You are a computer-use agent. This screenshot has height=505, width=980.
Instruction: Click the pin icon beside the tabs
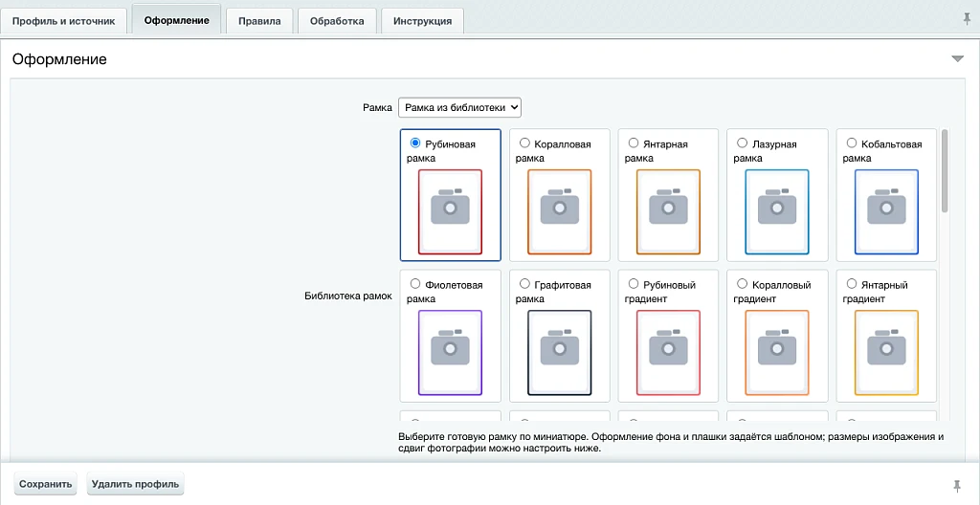pyautogui.click(x=967, y=19)
